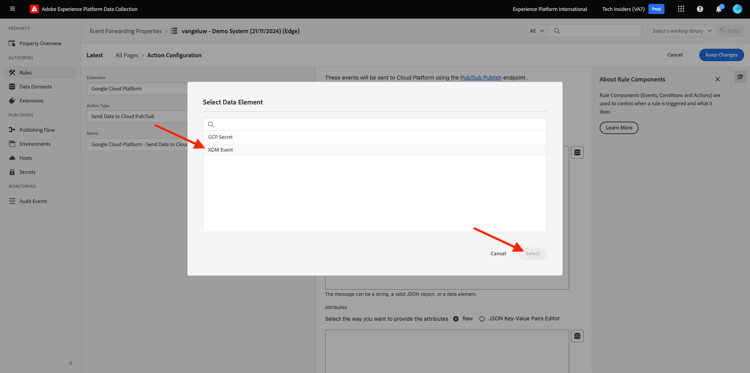Click the Extensions sidebar icon

(12, 101)
